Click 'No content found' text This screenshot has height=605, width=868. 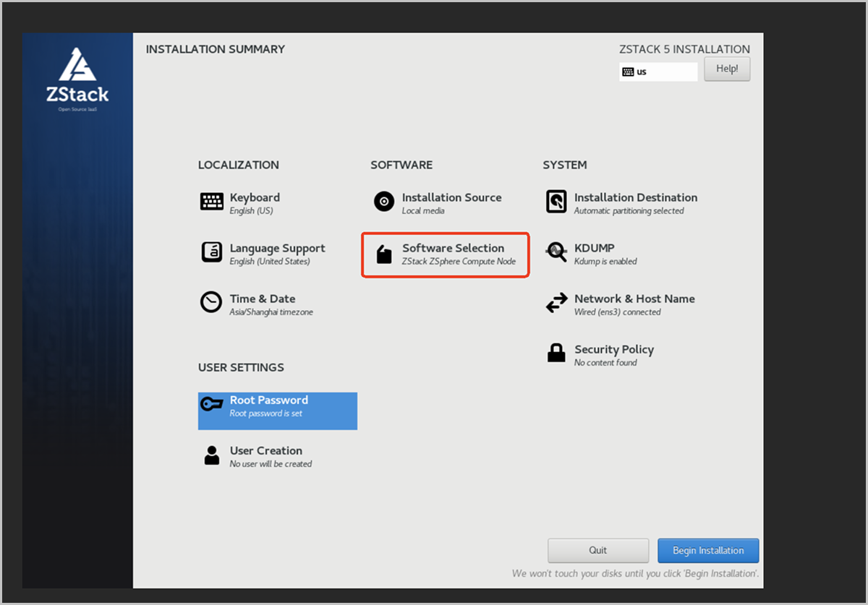(x=605, y=363)
